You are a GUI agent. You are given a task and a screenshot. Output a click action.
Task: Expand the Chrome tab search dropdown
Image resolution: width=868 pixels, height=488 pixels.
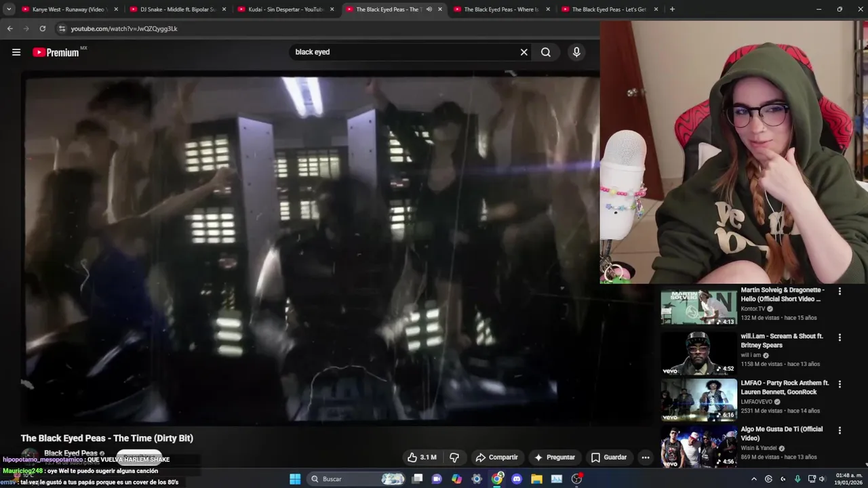(x=9, y=9)
